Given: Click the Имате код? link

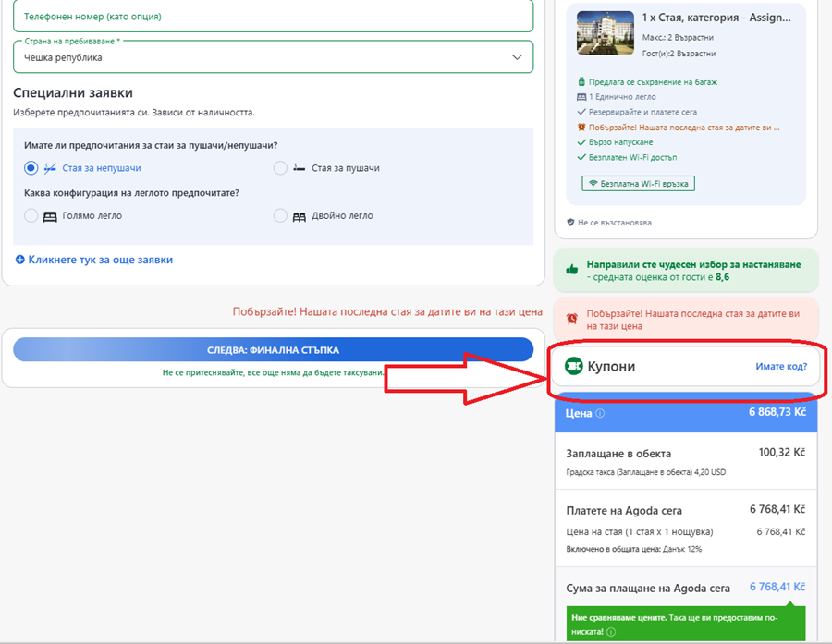Looking at the screenshot, I should click(x=780, y=367).
